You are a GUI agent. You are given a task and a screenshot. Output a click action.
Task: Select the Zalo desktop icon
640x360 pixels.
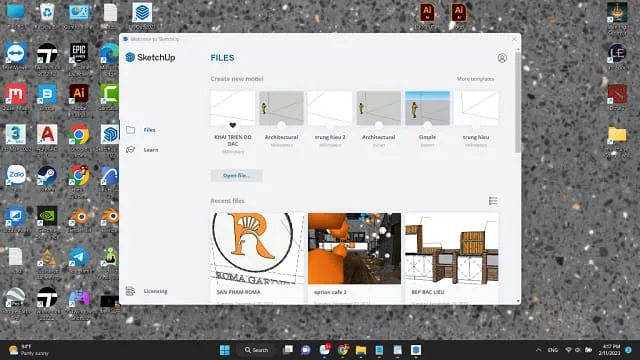[16, 178]
